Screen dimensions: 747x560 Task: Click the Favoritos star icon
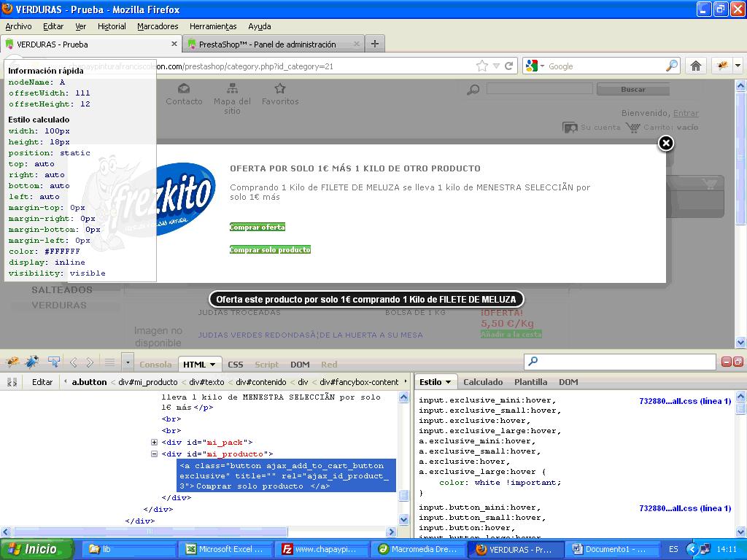click(280, 88)
